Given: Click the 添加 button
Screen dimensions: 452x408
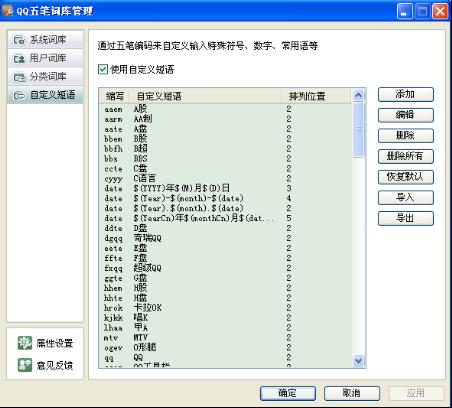Looking at the screenshot, I should (406, 94).
